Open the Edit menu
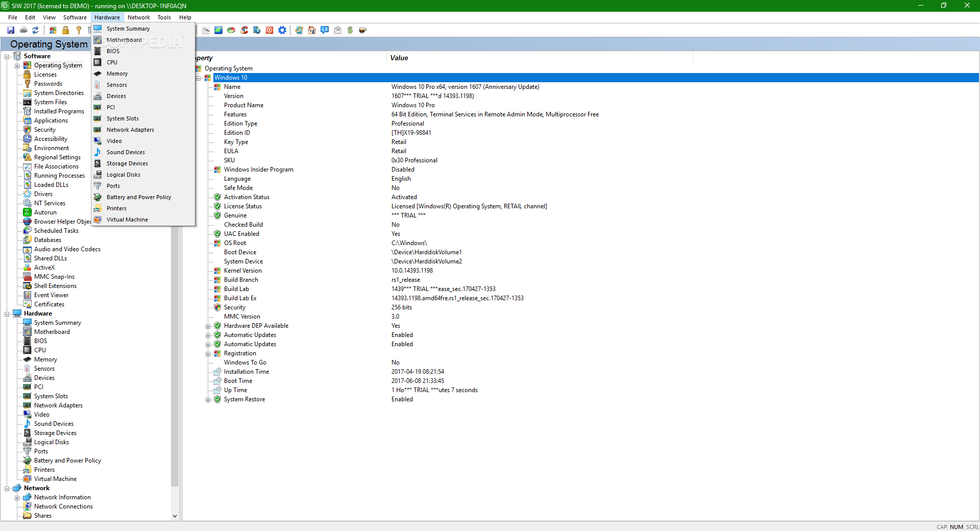980x531 pixels. (x=30, y=17)
